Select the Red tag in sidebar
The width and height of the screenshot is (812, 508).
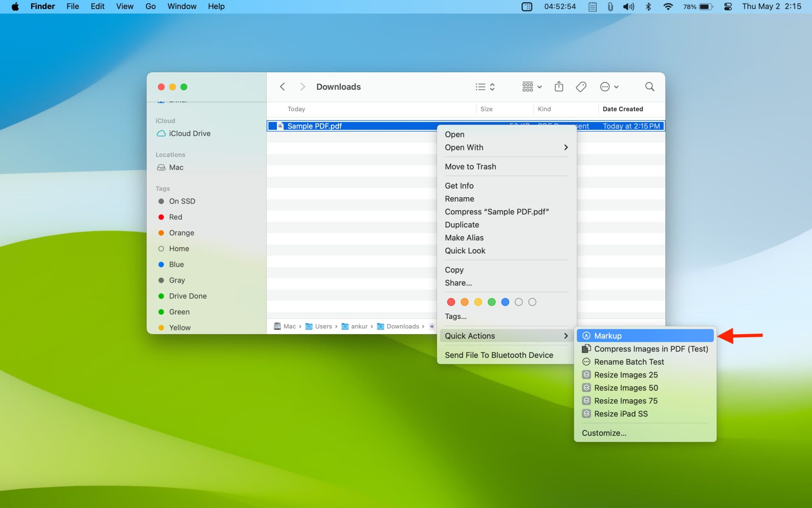[x=170, y=217]
